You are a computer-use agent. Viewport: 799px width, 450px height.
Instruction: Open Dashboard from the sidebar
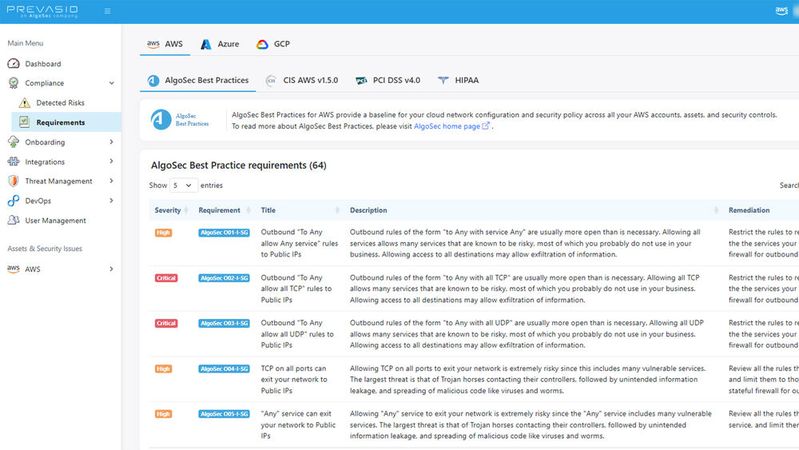[43, 64]
